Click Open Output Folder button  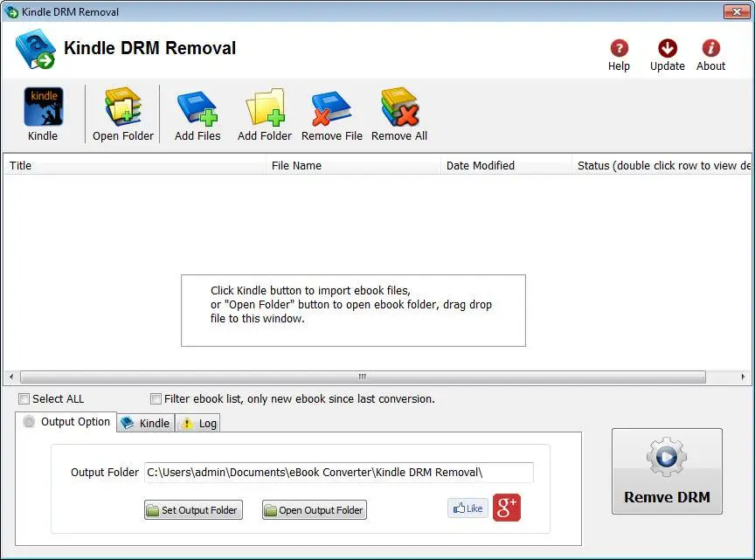click(315, 510)
